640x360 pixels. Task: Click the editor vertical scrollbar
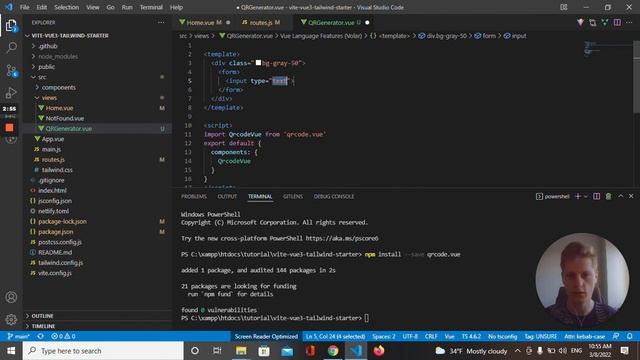[637, 77]
